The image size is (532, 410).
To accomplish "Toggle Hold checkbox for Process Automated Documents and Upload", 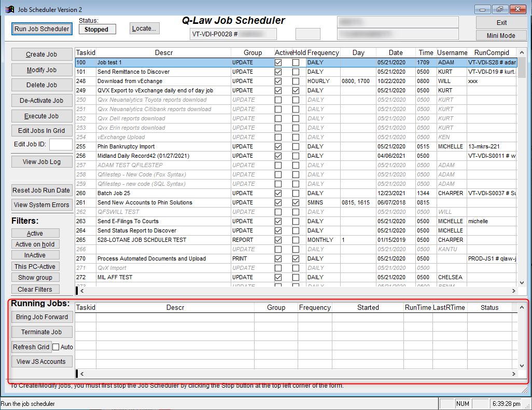I will (x=296, y=258).
